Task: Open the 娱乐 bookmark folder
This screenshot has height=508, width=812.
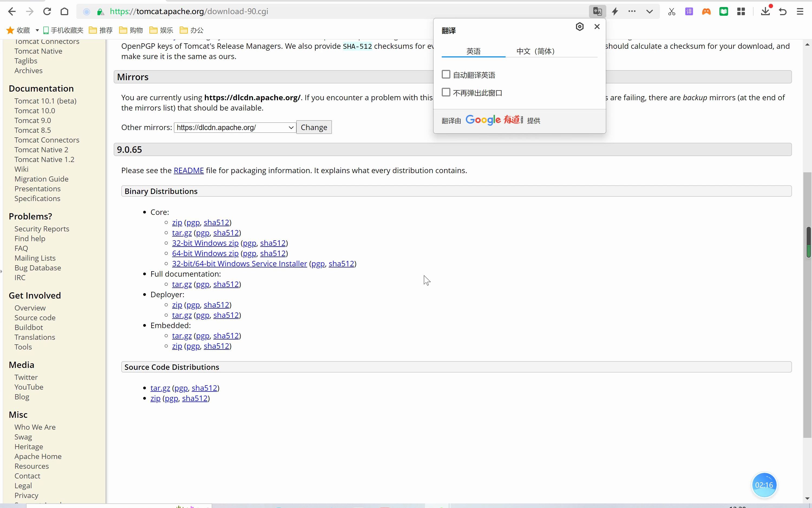Action: pos(161,30)
